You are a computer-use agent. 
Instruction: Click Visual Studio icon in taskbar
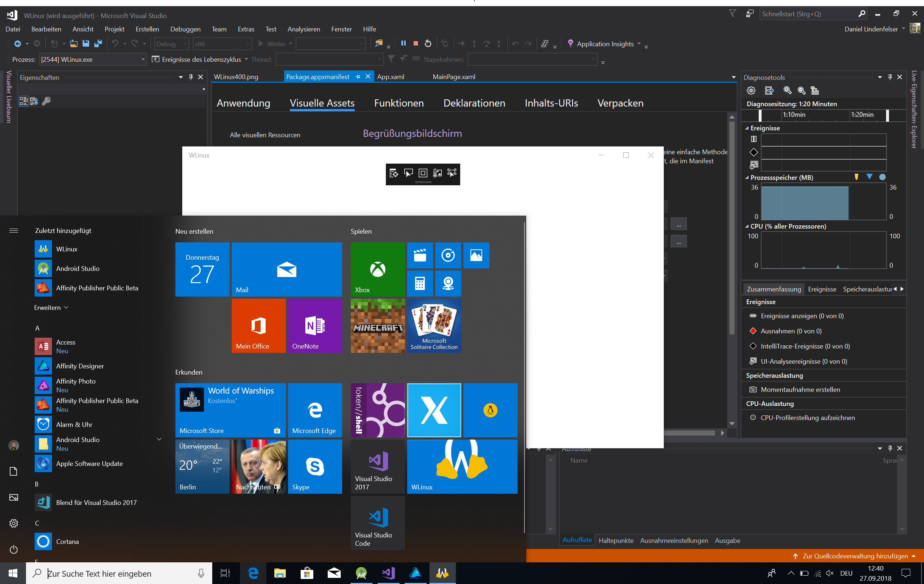pyautogui.click(x=388, y=573)
